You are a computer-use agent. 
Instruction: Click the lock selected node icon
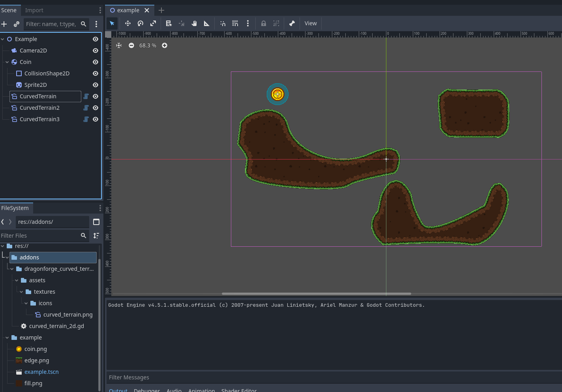(x=264, y=24)
